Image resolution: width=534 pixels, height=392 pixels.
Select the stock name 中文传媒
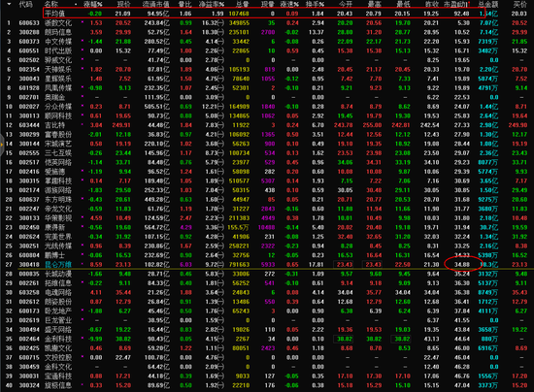point(58,42)
